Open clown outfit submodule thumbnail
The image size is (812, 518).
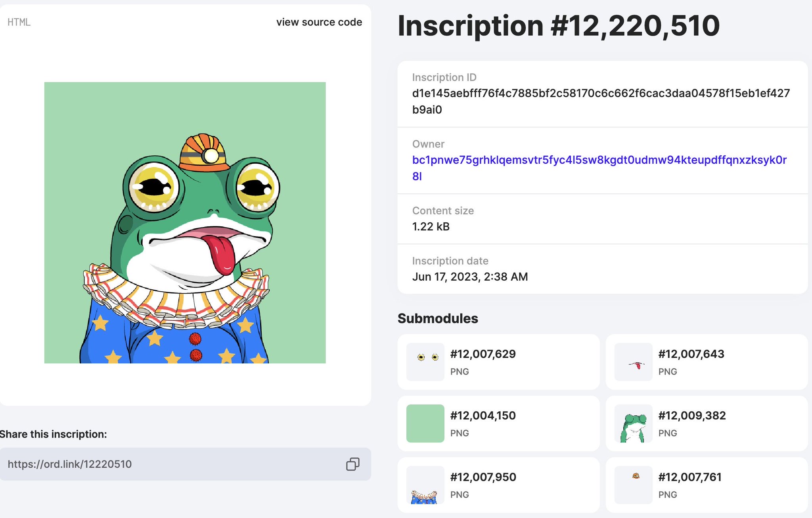coord(425,485)
